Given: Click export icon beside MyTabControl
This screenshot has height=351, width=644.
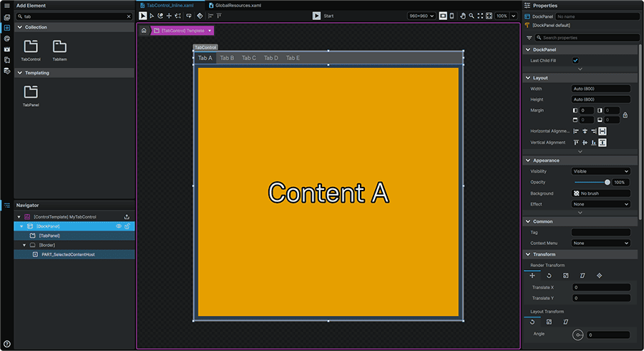Looking at the screenshot, I should coord(127,216).
